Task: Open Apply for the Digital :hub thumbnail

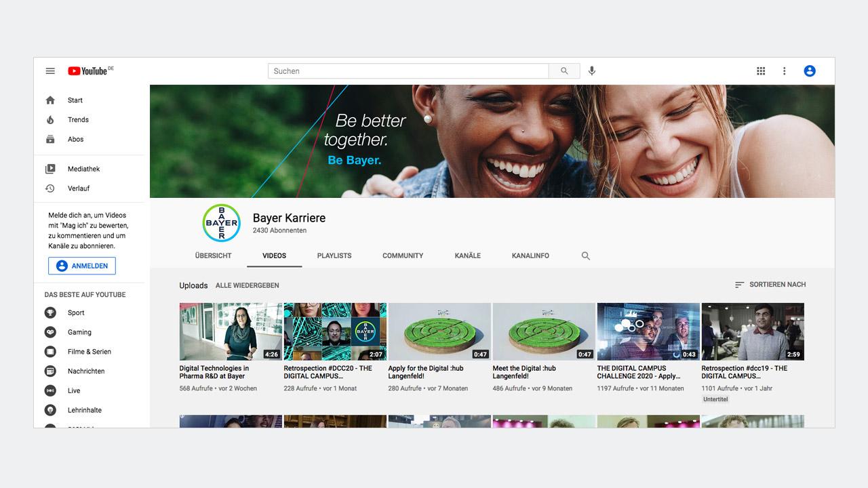Action: (439, 331)
